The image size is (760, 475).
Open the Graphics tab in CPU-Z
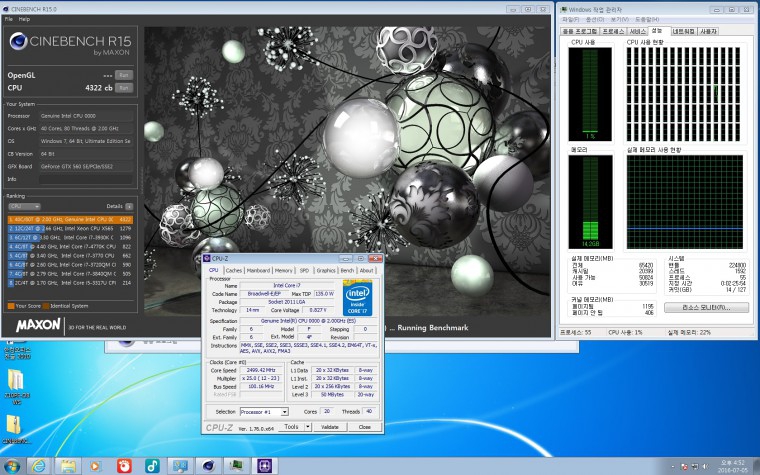[326, 270]
